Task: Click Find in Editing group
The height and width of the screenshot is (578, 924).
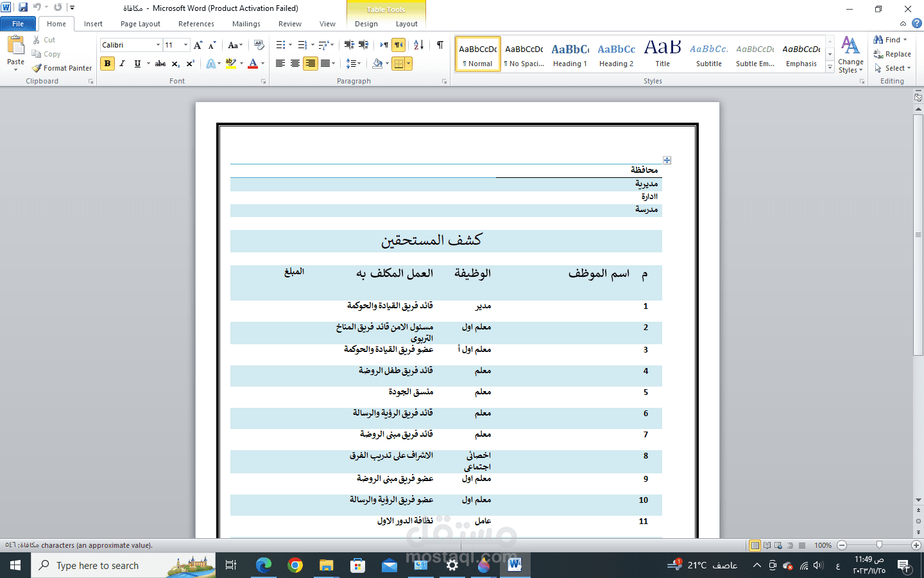Action: coord(889,40)
